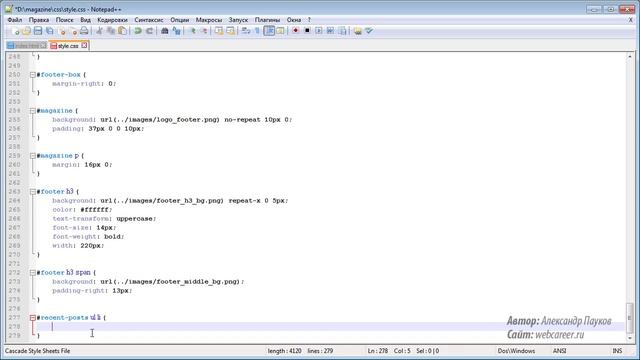This screenshot has width=640, height=360.
Task: Open the Макросы menu
Action: tap(209, 20)
